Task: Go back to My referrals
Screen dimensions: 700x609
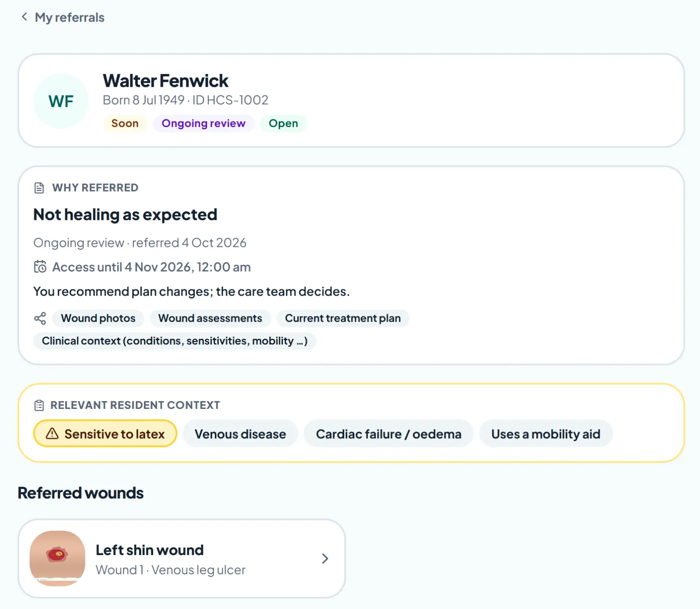Action: [63, 18]
